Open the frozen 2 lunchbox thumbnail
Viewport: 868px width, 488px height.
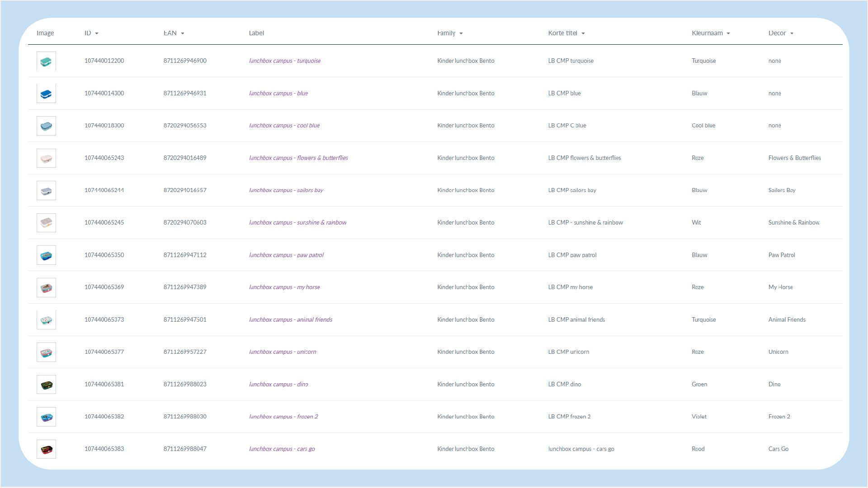point(46,417)
